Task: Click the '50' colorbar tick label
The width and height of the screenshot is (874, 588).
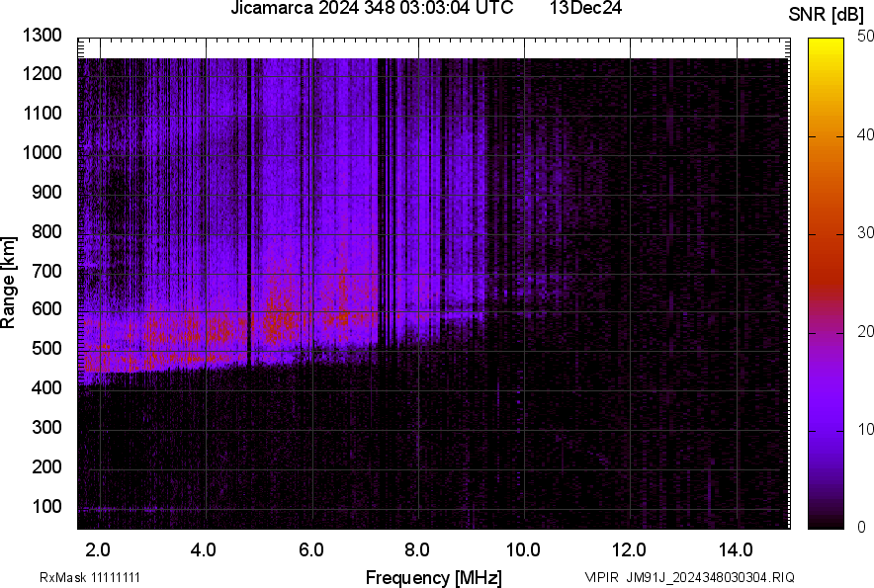Action: 866,37
